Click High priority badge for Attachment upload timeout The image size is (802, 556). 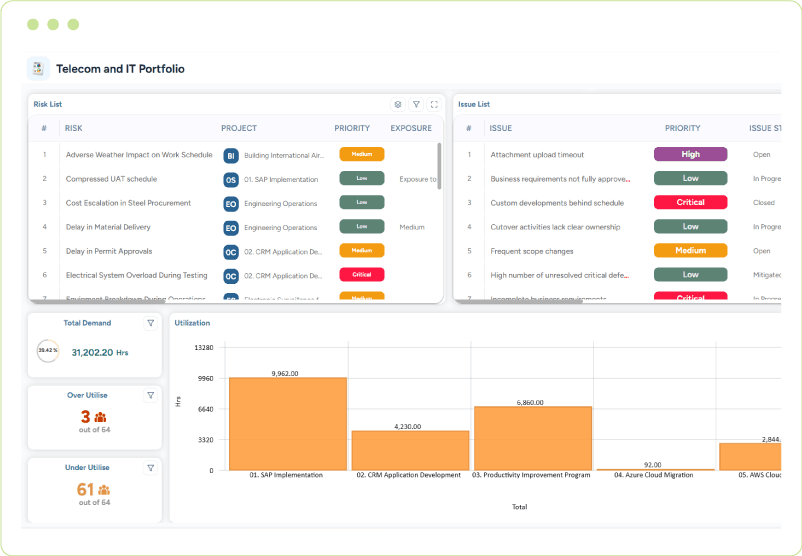click(x=690, y=154)
